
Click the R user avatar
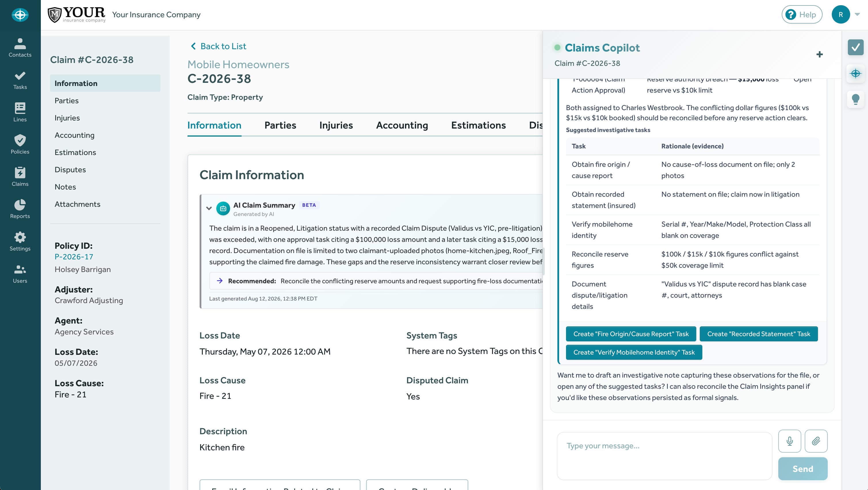click(840, 14)
